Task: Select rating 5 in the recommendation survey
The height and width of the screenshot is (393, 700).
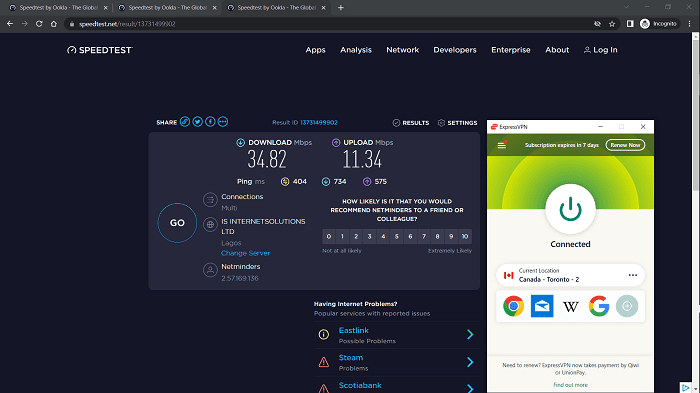Action: click(x=396, y=236)
